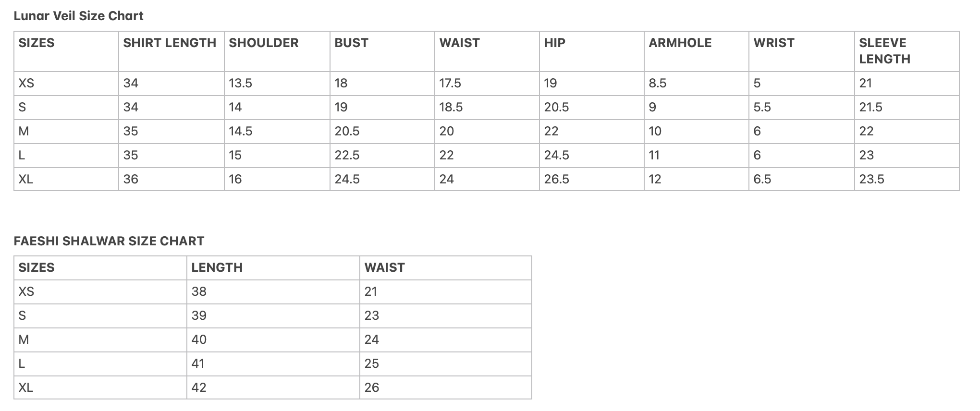The image size is (980, 411).
Task: Click the XS row in Lunar Veil chart
Action: click(486, 84)
